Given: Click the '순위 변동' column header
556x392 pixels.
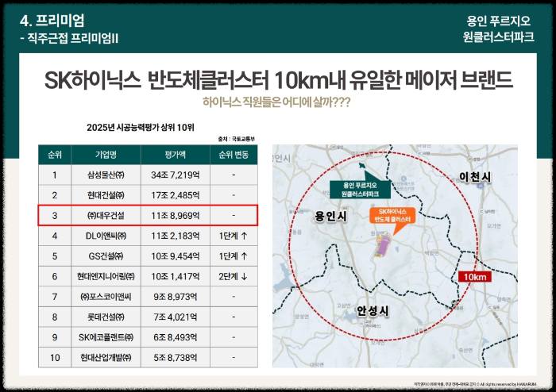Looking at the screenshot, I should pyautogui.click(x=234, y=155).
